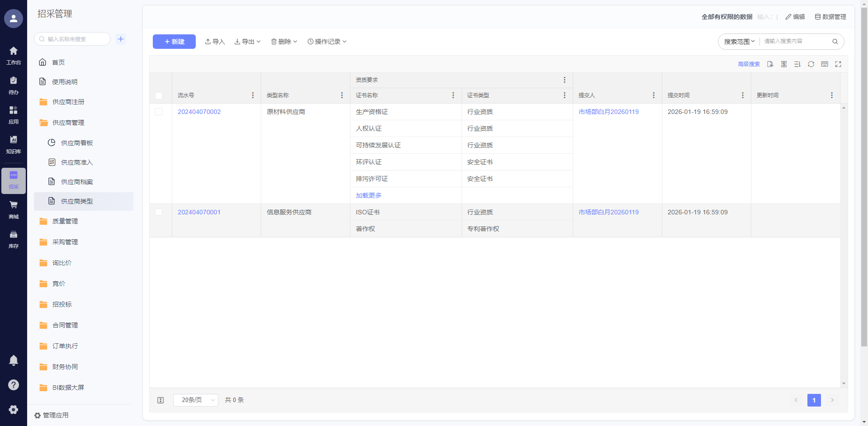The width and height of the screenshot is (868, 426).
Task: Click the refresh icon in table toolbar
Action: 811,64
